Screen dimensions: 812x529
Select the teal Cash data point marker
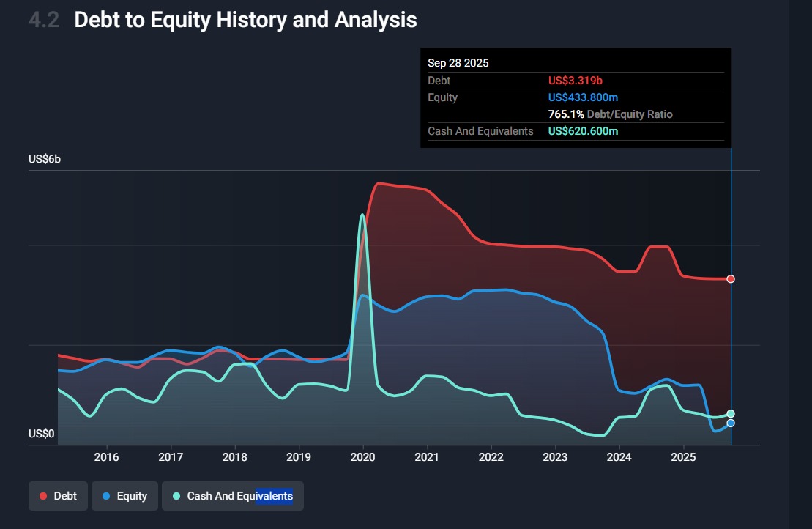(731, 413)
